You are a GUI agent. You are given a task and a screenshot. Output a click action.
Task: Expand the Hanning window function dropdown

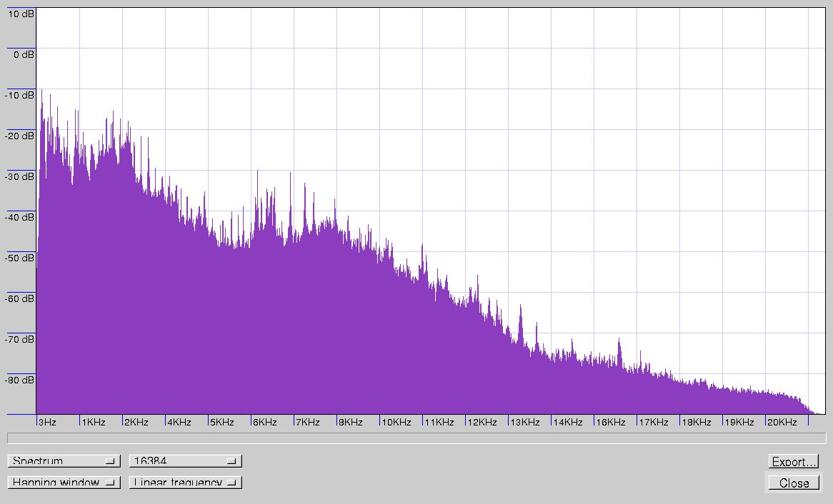click(x=64, y=483)
